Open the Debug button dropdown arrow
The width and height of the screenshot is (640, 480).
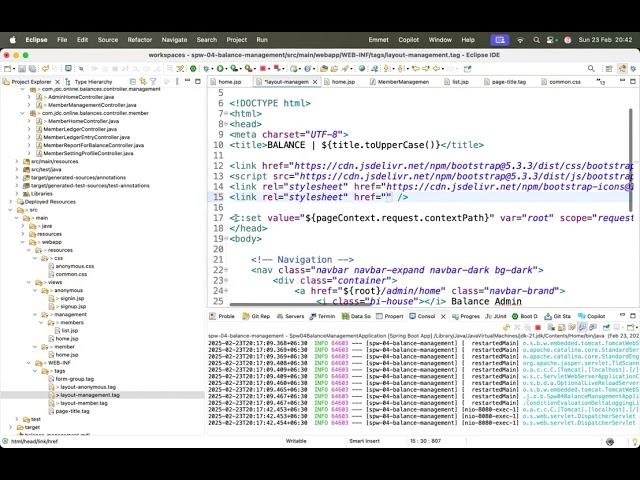click(x=212, y=69)
